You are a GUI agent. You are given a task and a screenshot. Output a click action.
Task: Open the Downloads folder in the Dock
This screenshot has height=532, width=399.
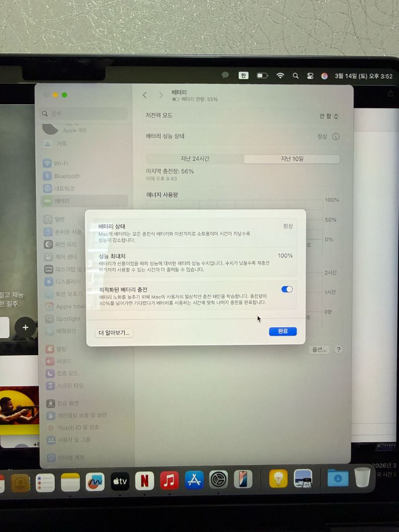pyautogui.click(x=338, y=477)
